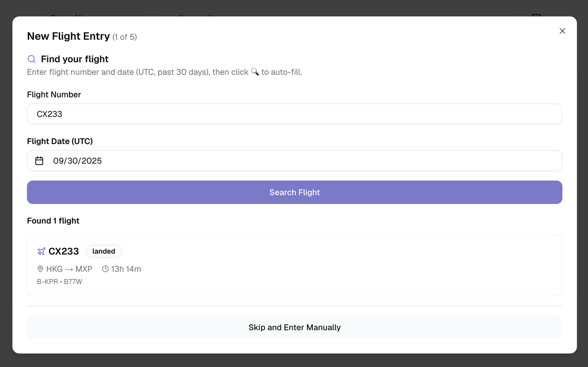This screenshot has width=588, height=367.
Task: Choose Skip and Enter Manually
Action: click(x=294, y=327)
